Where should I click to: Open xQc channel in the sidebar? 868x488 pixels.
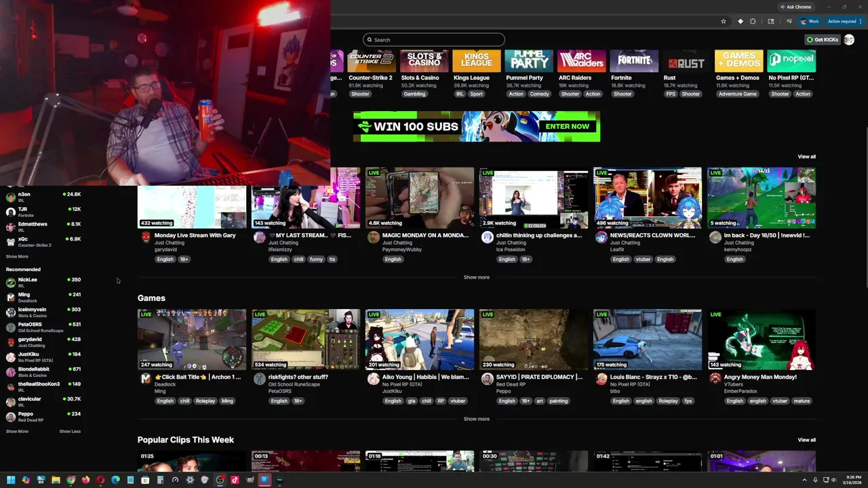click(43, 241)
